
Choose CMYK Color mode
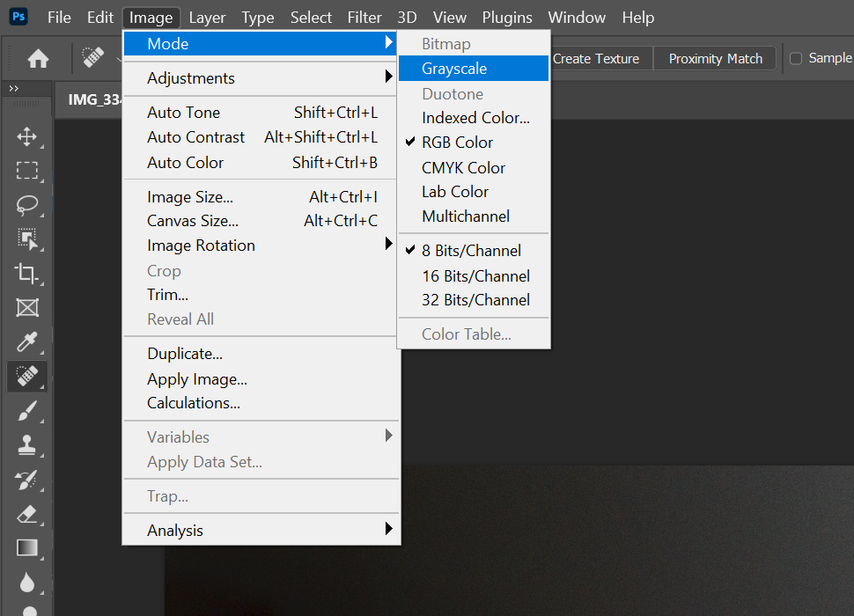point(463,167)
